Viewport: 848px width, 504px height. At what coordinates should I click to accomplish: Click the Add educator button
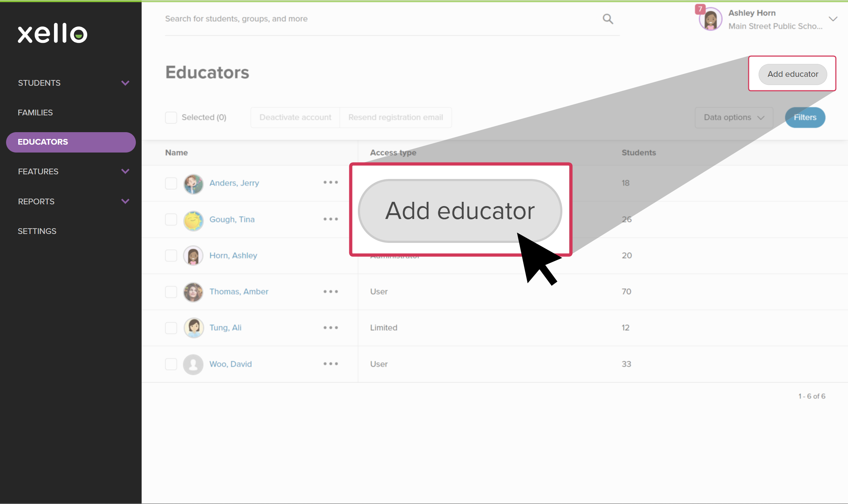click(792, 74)
